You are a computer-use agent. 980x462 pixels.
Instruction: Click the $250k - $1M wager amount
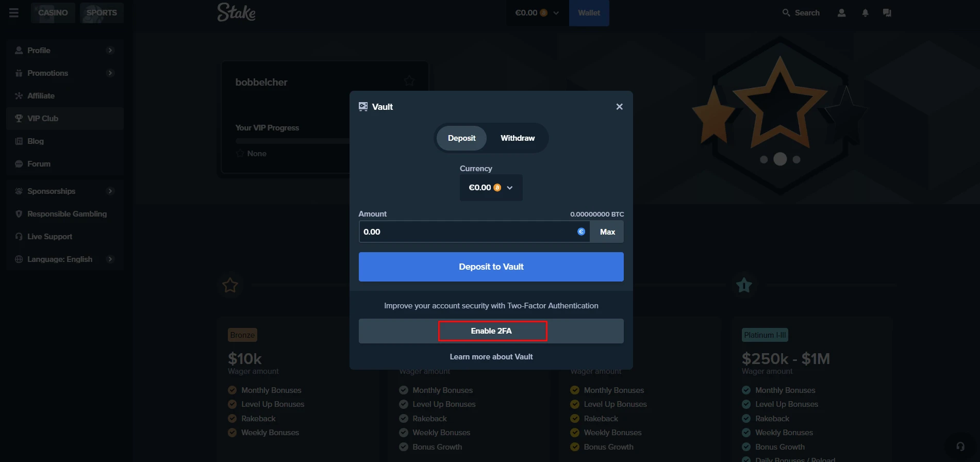point(786,358)
